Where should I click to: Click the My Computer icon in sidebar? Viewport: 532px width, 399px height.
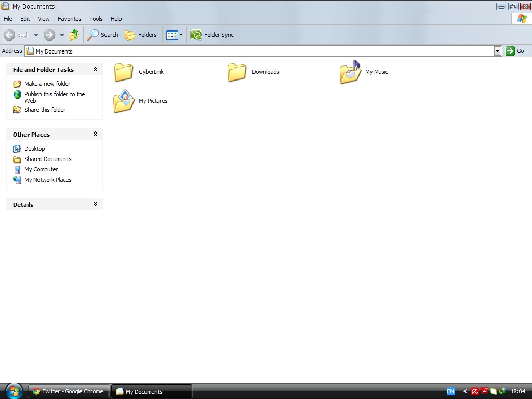click(x=17, y=170)
